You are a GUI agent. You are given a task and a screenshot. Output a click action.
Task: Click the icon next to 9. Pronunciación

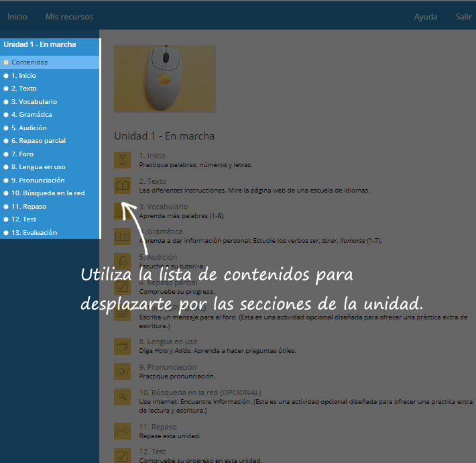click(x=122, y=371)
